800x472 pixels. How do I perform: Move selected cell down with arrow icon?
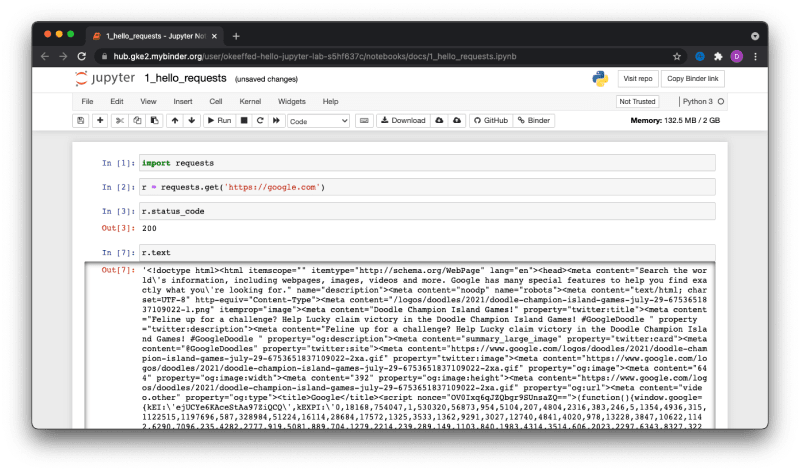[x=192, y=120]
